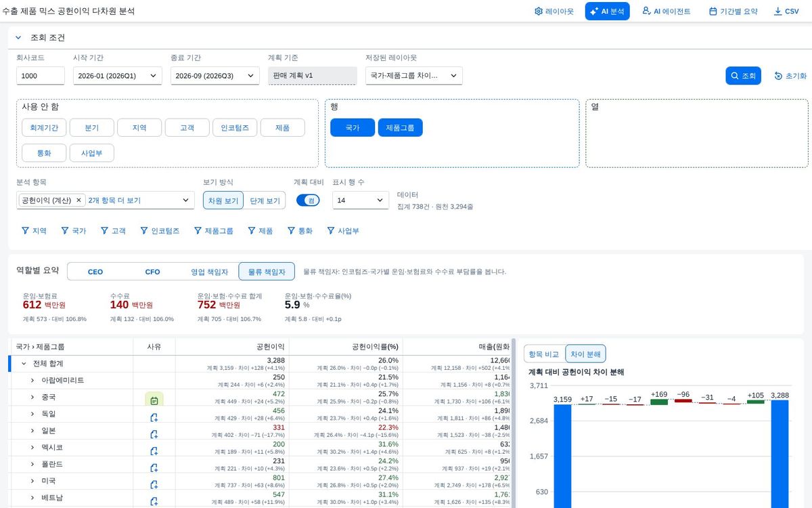
Task: Start the AI 분석 analysis
Action: tap(608, 12)
